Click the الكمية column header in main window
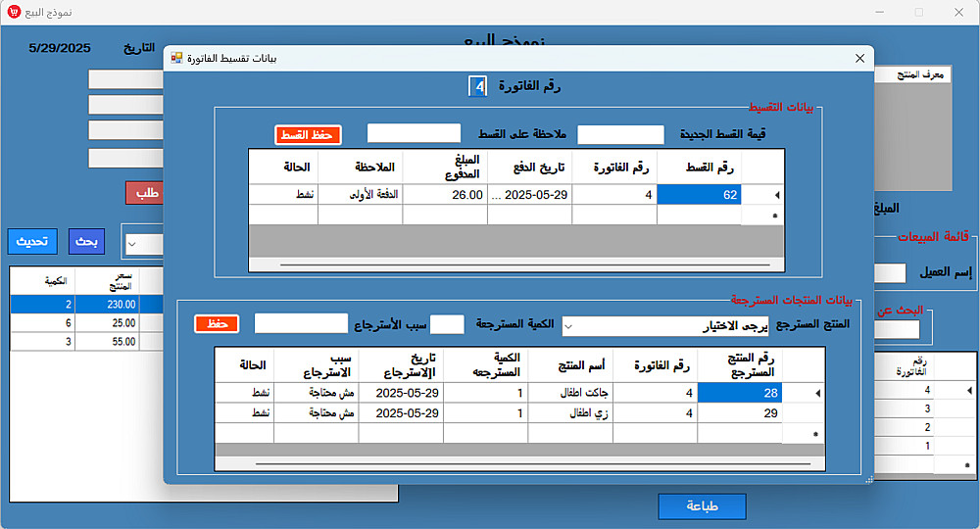Viewport: 980px width, 529px height. [x=42, y=281]
